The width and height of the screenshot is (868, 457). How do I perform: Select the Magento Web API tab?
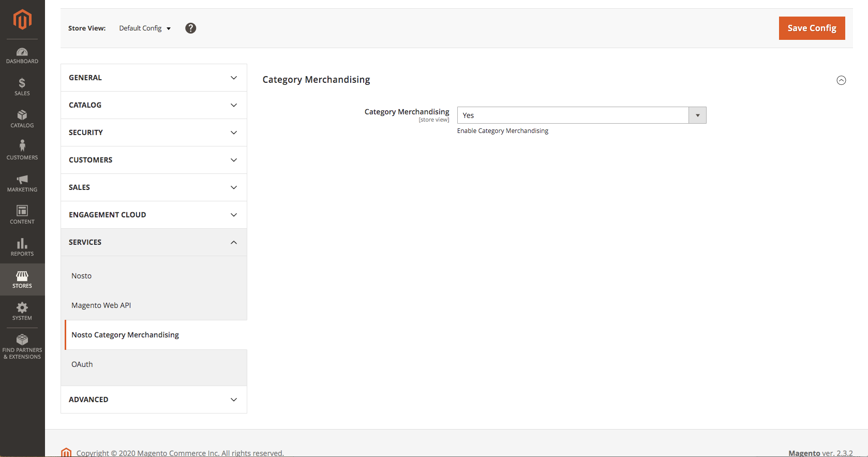click(x=101, y=305)
